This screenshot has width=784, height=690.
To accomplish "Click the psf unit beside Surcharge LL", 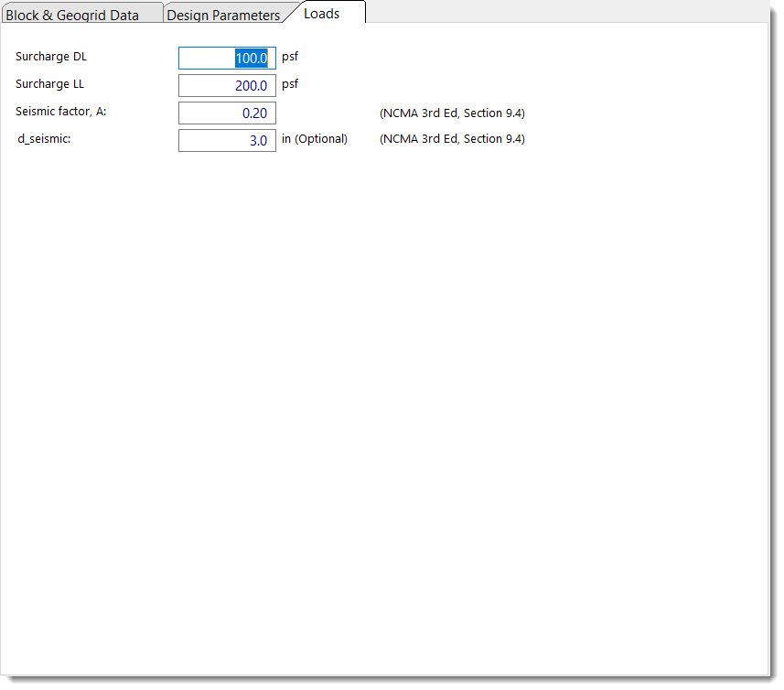I will click(x=290, y=84).
